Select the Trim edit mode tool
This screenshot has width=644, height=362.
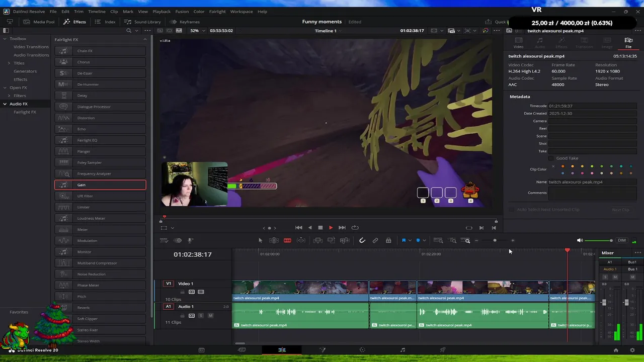(274, 240)
